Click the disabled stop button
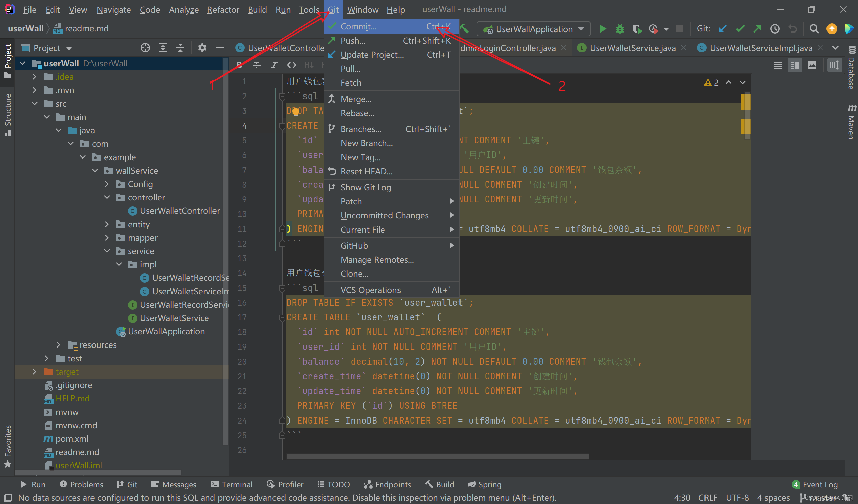 point(679,29)
